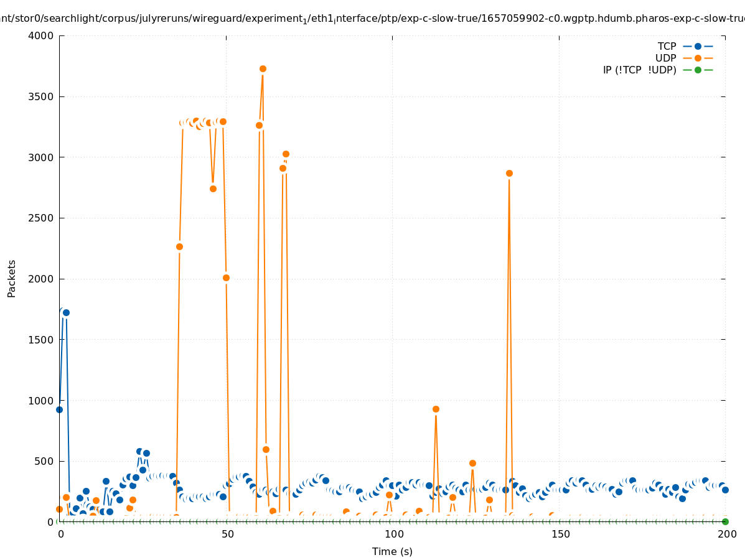Click the green IP legend marker dot
745x560 pixels.
(x=698, y=70)
